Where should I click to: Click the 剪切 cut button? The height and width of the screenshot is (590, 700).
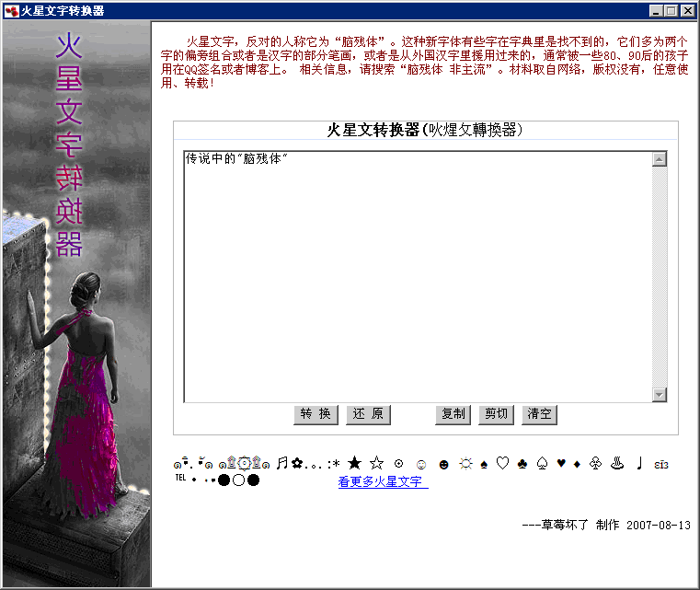(x=496, y=414)
